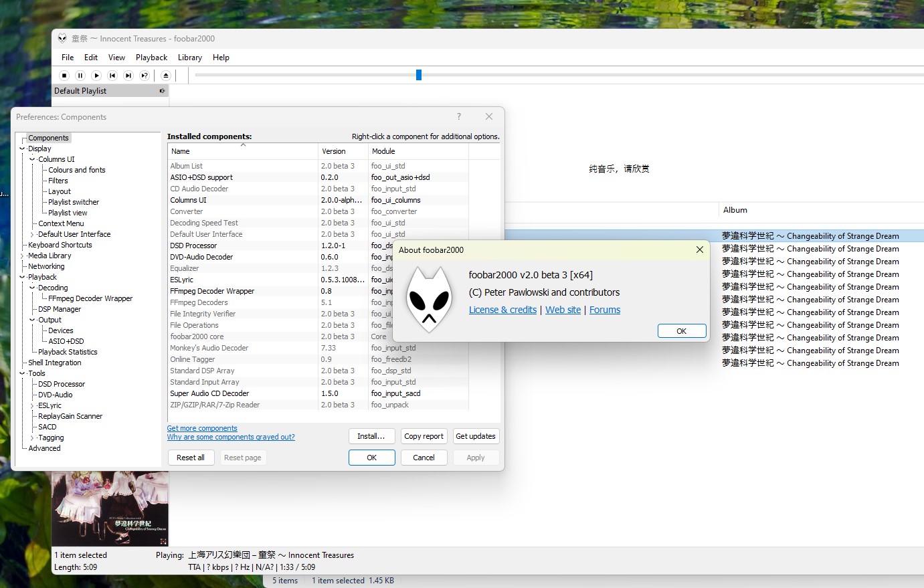
Task: Select Keyboard Shortcuts in the tree
Action: coord(60,245)
